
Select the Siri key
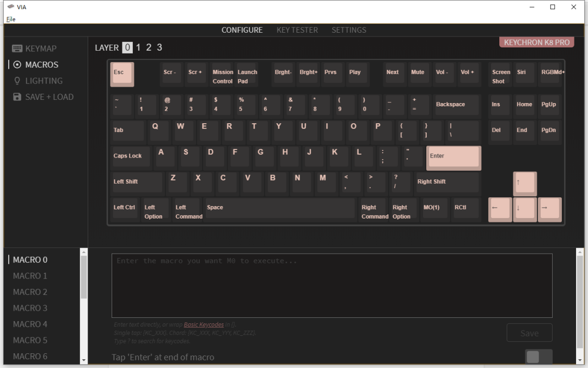coord(525,74)
